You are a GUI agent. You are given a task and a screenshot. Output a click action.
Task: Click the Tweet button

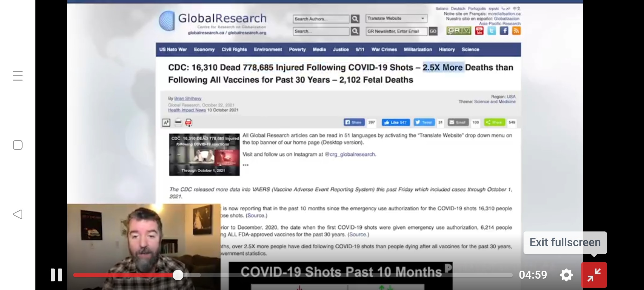(x=424, y=122)
